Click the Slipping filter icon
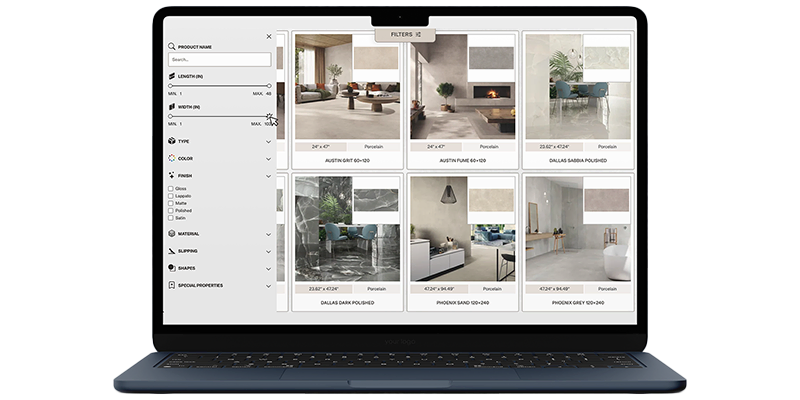This screenshot has width=800, height=400. (x=172, y=251)
